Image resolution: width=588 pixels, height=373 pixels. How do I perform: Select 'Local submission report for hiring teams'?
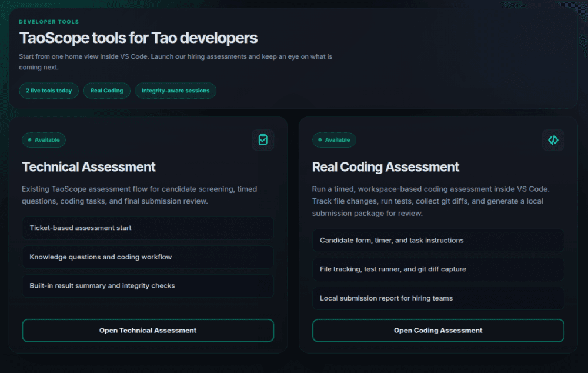[x=438, y=298]
